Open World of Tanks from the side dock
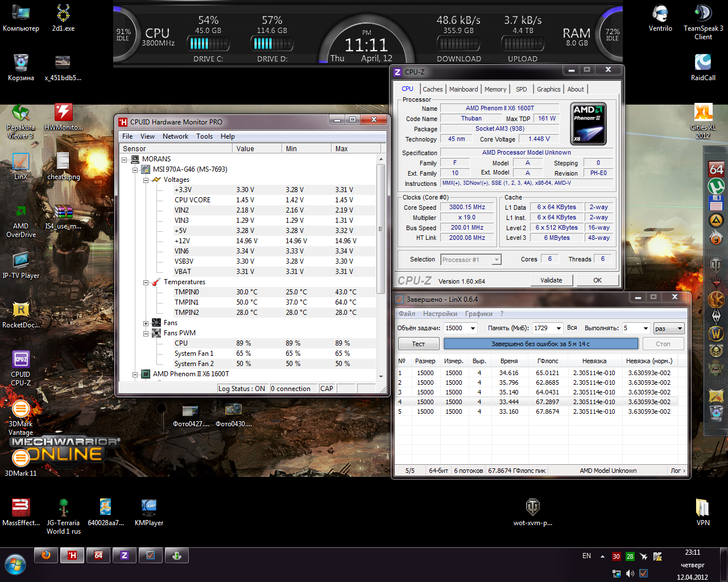Screen dimensions: 728x582 pyautogui.click(x=716, y=265)
